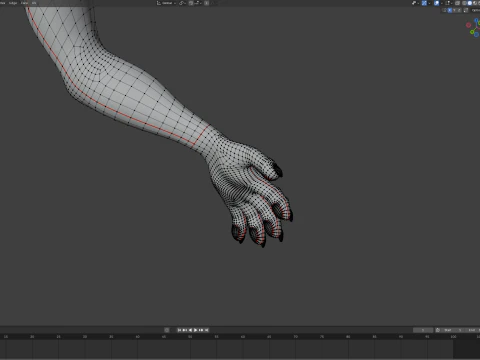Click the End frame field
Image resolution: width=480 pixels, height=360 pixels.
[x=473, y=330]
